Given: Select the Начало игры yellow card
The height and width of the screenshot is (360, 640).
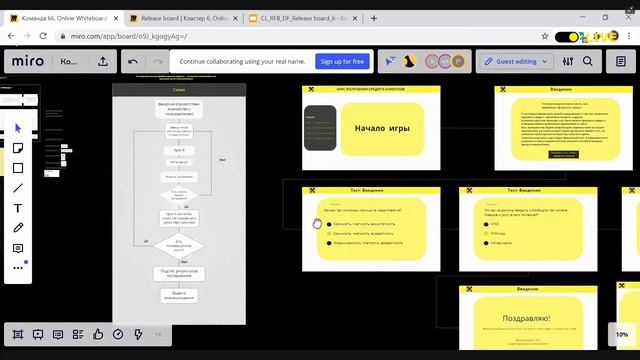Looking at the screenshot, I should [382, 129].
